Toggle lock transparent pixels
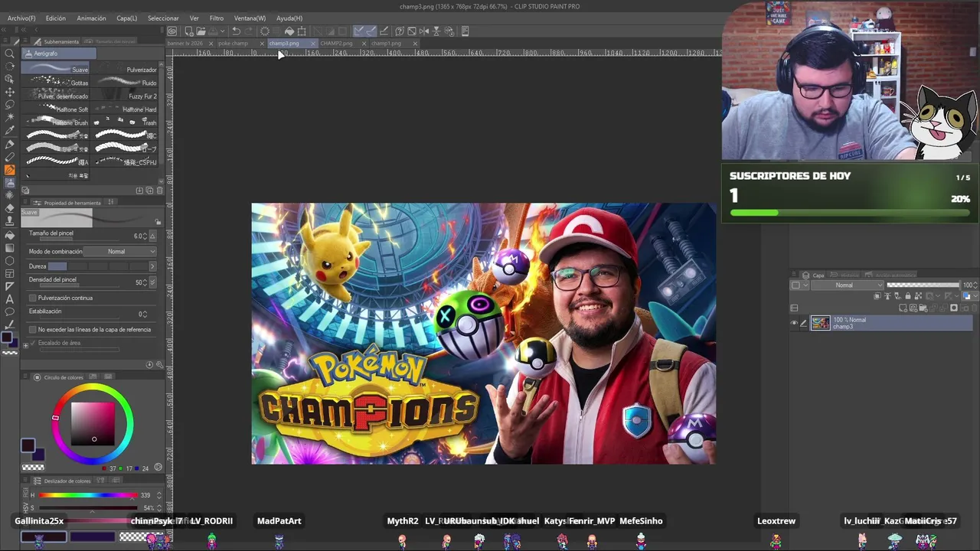The image size is (980, 551). 917,296
